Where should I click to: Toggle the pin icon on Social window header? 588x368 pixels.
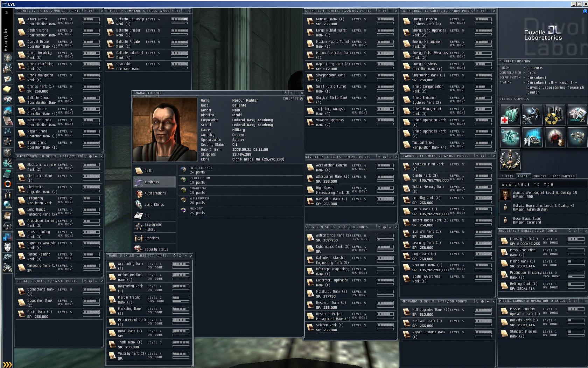click(x=91, y=281)
